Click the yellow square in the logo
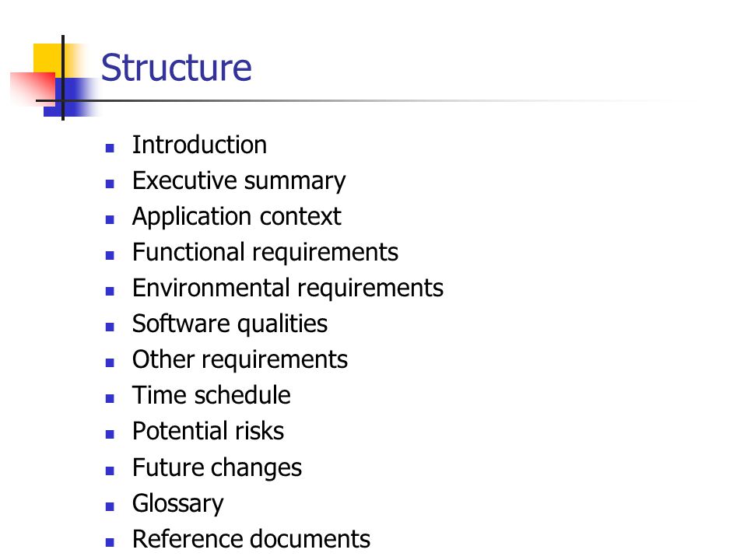747x560 pixels. [47, 58]
